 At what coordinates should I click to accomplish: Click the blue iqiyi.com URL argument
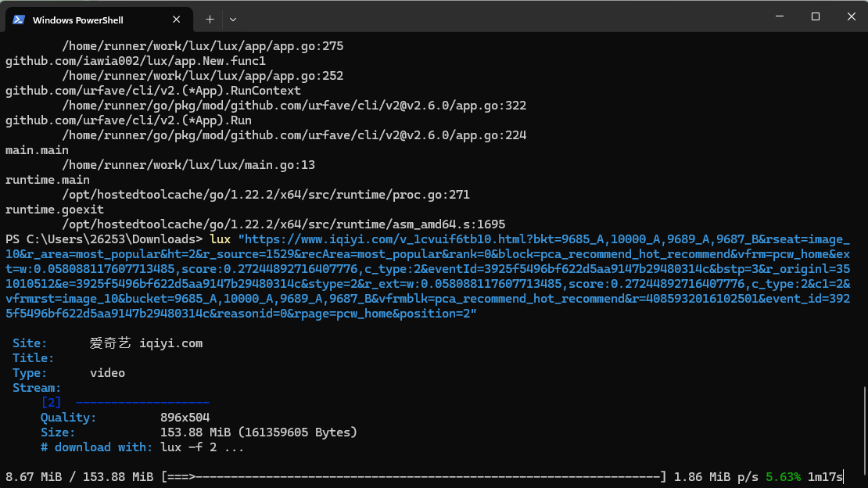coord(428,276)
